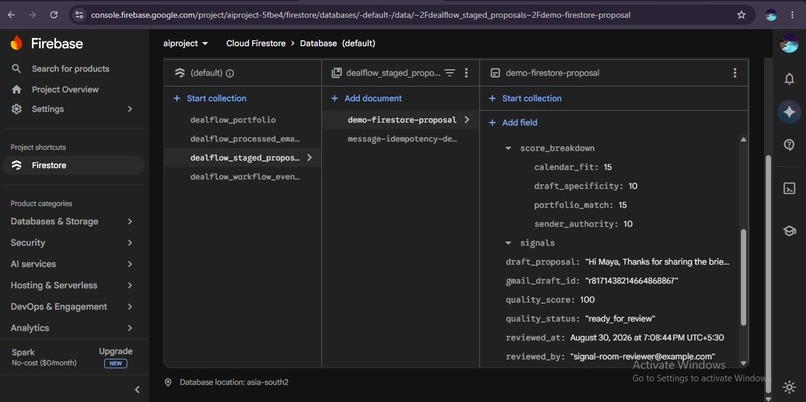Click the Cloud Firestore breadcrumb
The image size is (806, 402).
(x=255, y=43)
